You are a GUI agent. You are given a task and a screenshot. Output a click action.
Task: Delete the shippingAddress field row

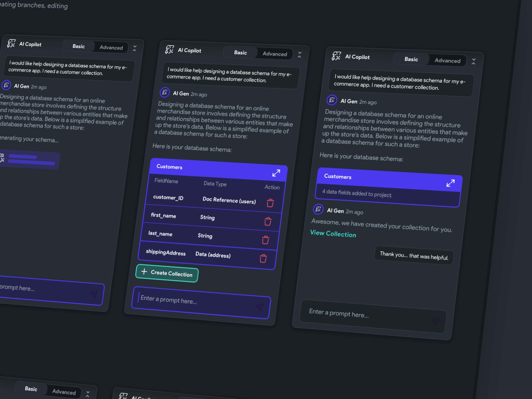pos(263,259)
